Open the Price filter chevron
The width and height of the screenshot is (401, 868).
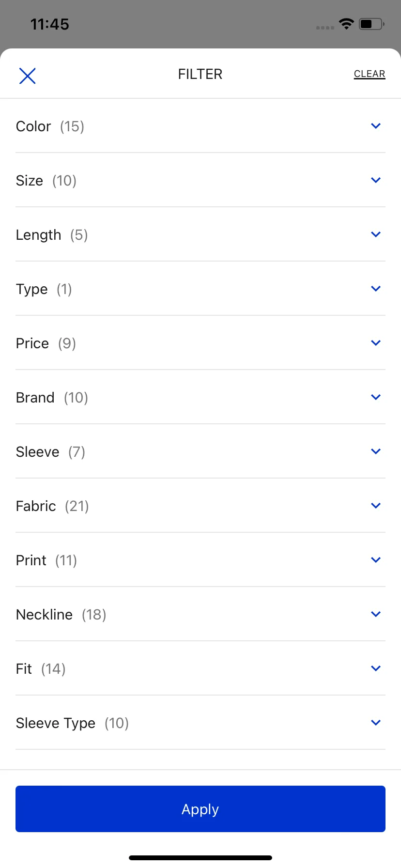click(376, 343)
